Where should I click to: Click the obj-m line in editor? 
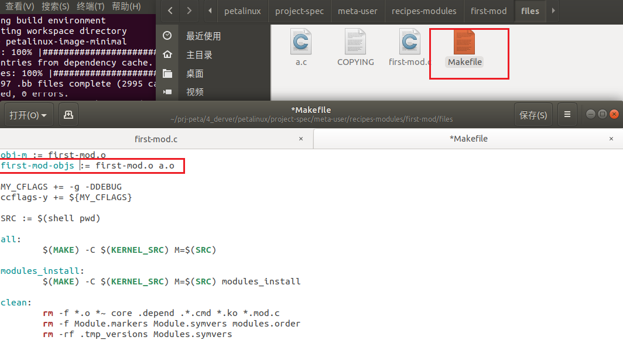click(x=53, y=155)
